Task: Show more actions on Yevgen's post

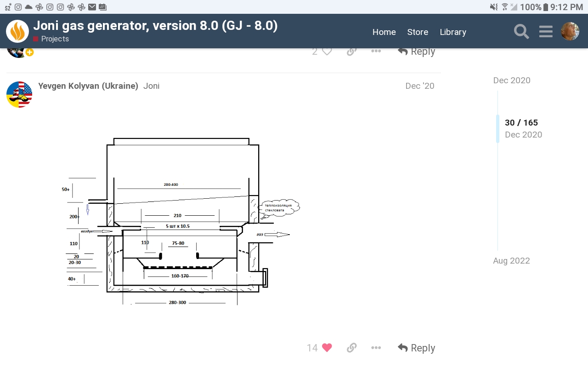Action: [x=376, y=348]
